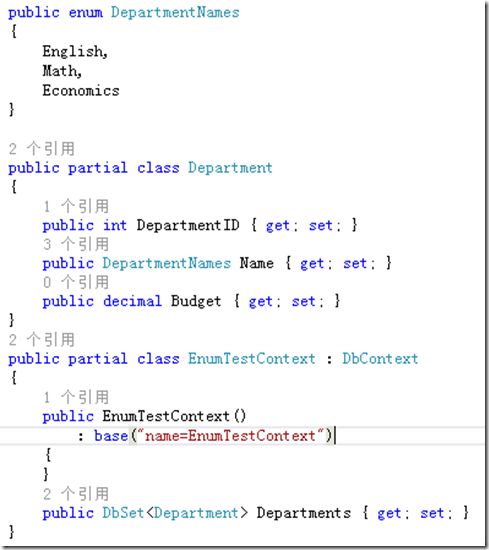Click the EnumTestContext() constructor name
489x550 pixels.
pos(166,416)
